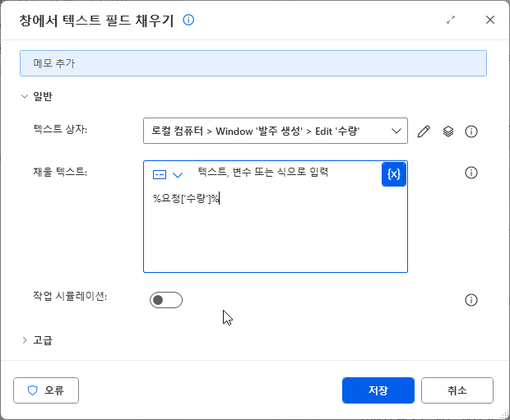Click the 텍스트 상자 label
Screen dimensions: 510x420
click(60, 129)
